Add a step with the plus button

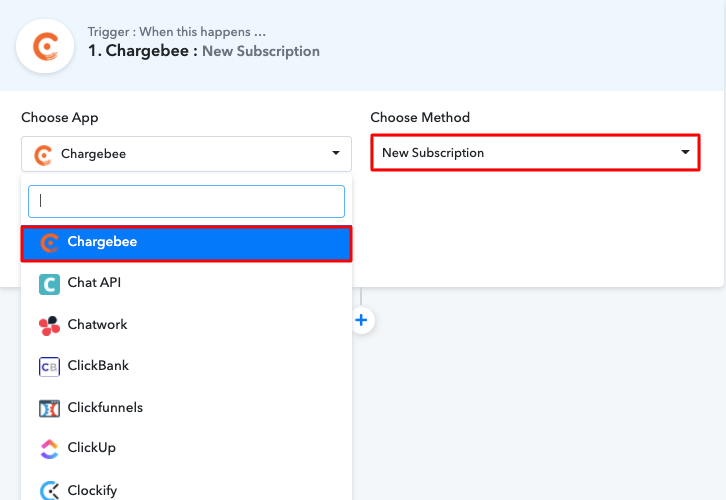click(x=362, y=321)
